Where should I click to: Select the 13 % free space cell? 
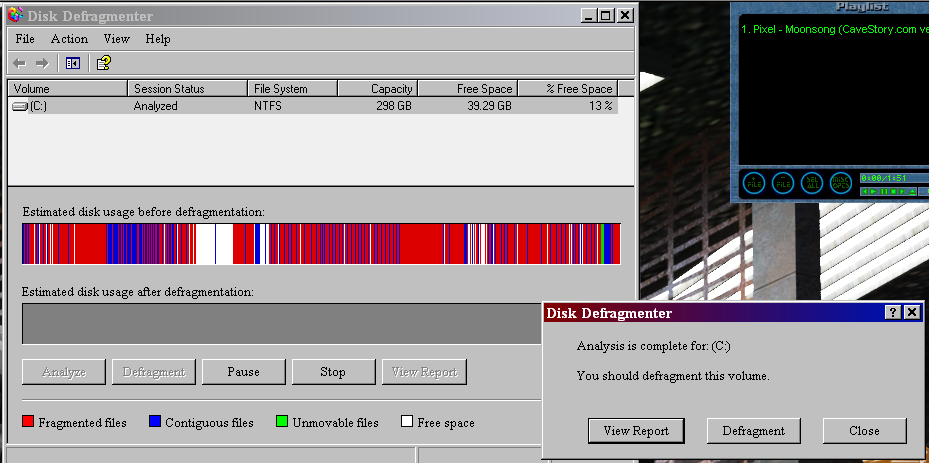[x=601, y=106]
